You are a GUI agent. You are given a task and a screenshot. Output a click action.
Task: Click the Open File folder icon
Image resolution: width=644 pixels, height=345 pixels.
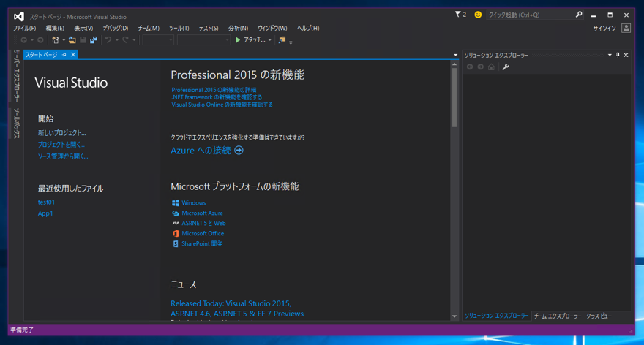pyautogui.click(x=72, y=40)
